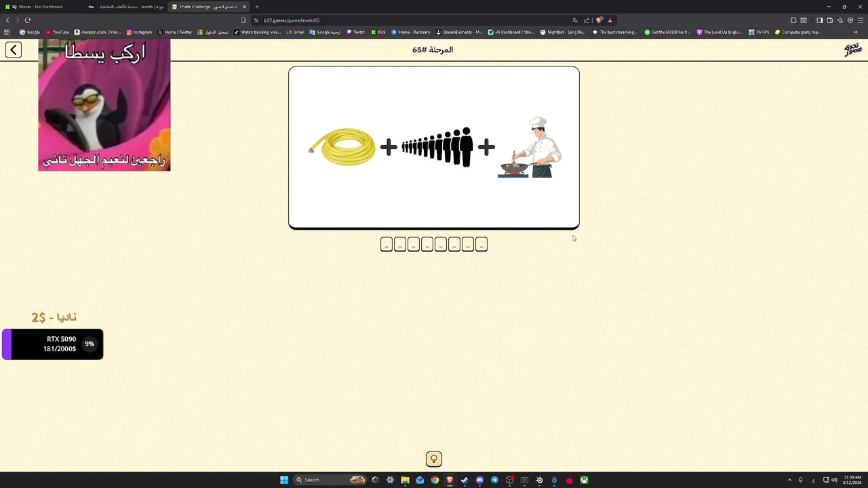Click the volume icon in system tray
This screenshot has height=488, width=868.
834,480
